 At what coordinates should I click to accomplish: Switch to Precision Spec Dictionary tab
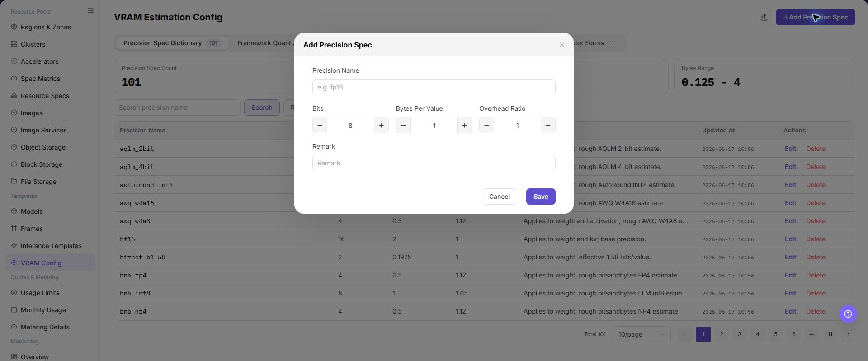click(x=172, y=43)
